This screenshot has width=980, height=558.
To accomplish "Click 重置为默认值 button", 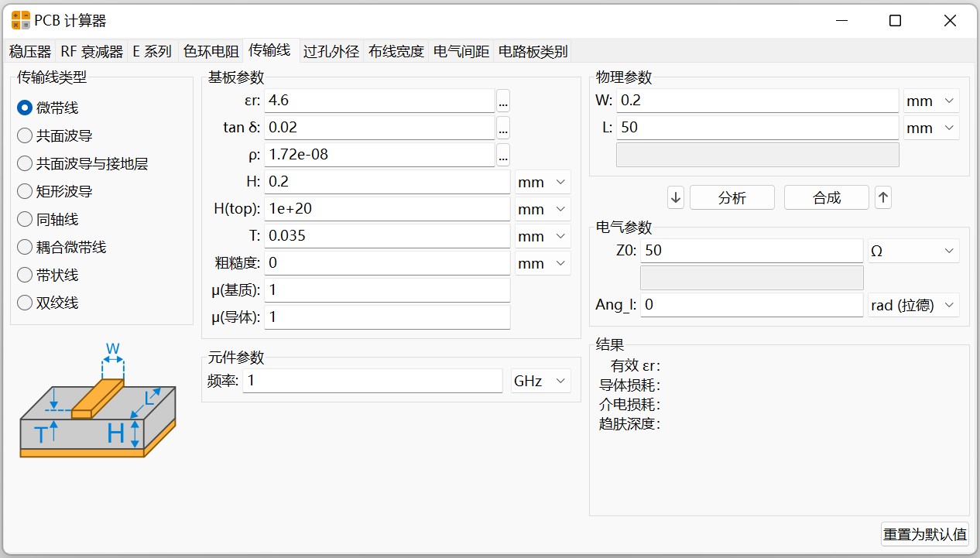I will point(925,534).
